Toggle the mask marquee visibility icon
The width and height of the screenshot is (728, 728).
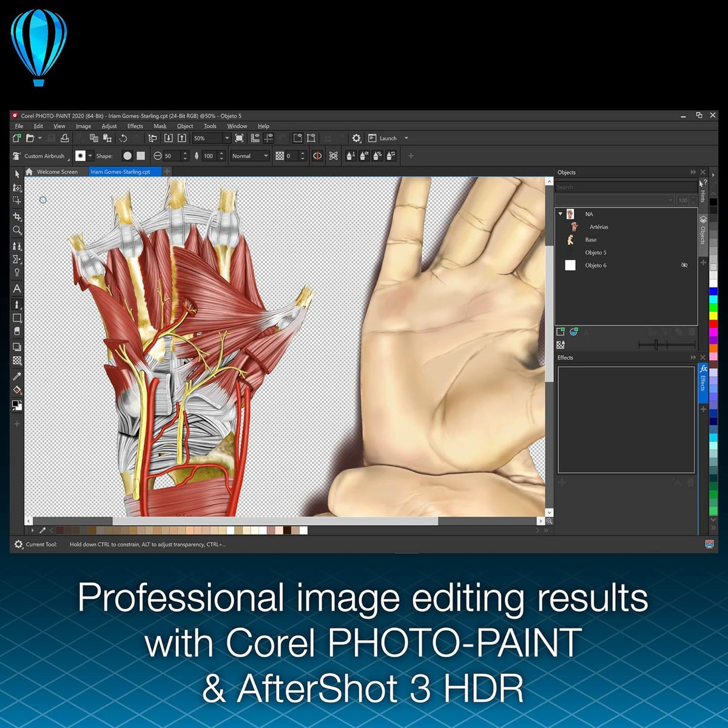point(297,138)
